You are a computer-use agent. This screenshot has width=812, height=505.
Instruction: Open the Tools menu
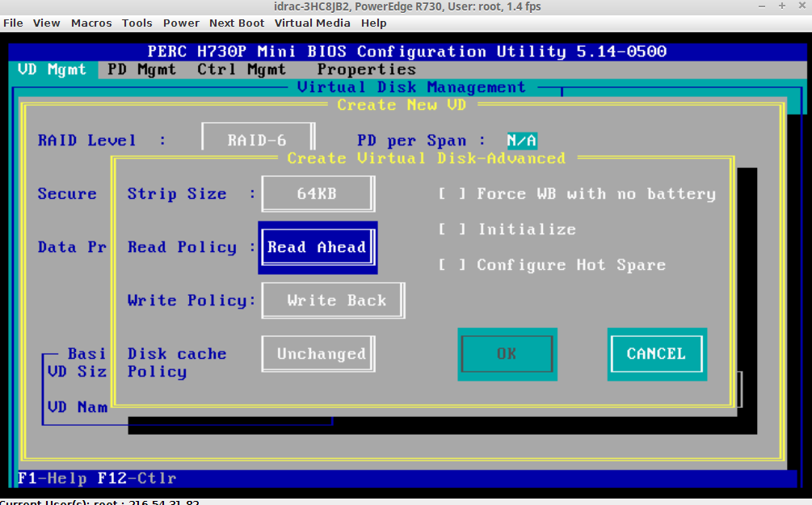[137, 23]
